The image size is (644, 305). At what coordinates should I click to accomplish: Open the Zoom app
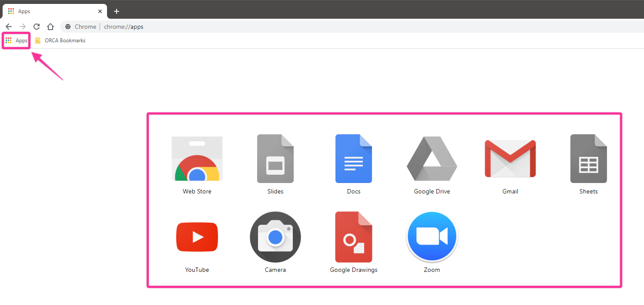point(432,237)
